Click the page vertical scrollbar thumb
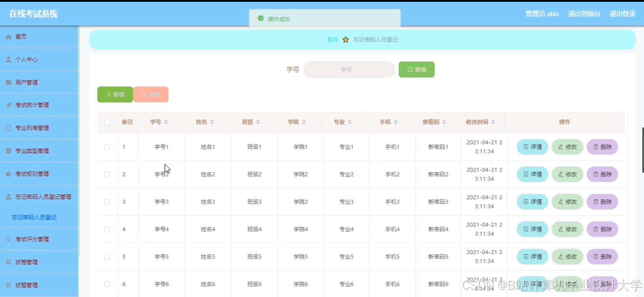Screen dimensions: 644x297 point(643,150)
